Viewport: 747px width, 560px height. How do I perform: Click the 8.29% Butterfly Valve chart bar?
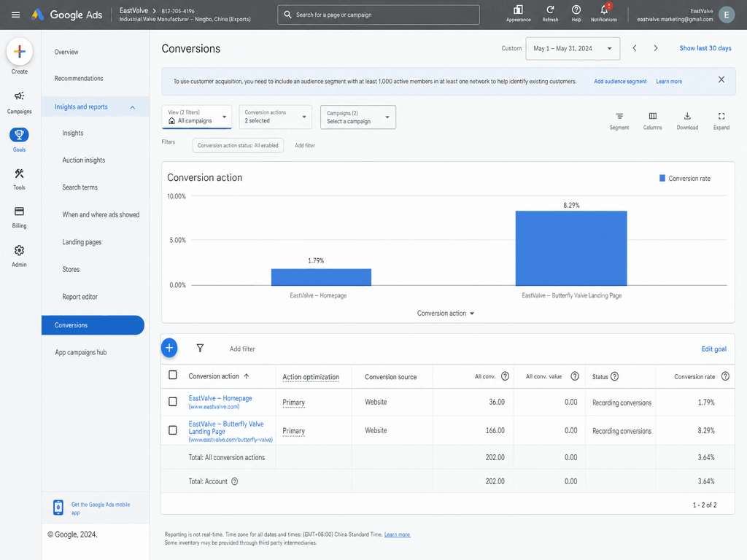tap(570, 248)
